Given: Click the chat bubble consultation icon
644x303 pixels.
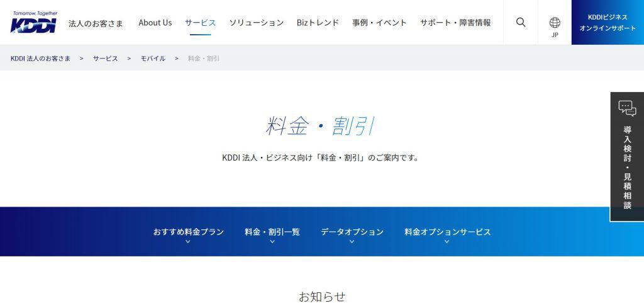Looking at the screenshot, I should 627,109.
